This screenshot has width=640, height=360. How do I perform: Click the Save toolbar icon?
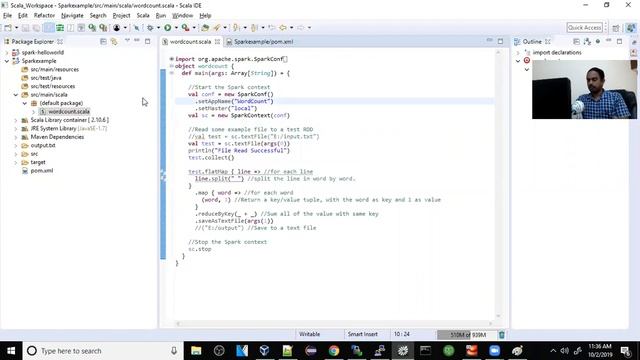tap(25, 28)
